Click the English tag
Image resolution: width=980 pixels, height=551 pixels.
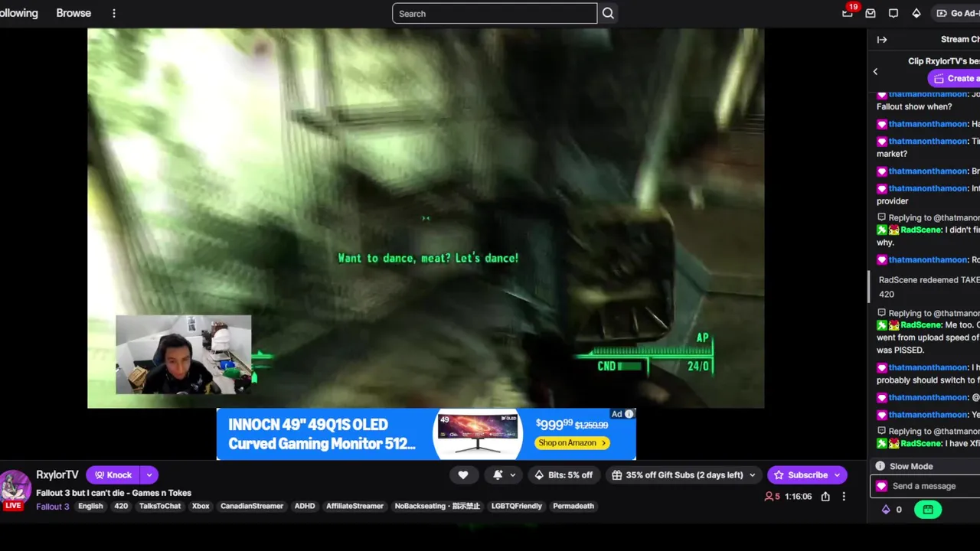click(x=90, y=507)
